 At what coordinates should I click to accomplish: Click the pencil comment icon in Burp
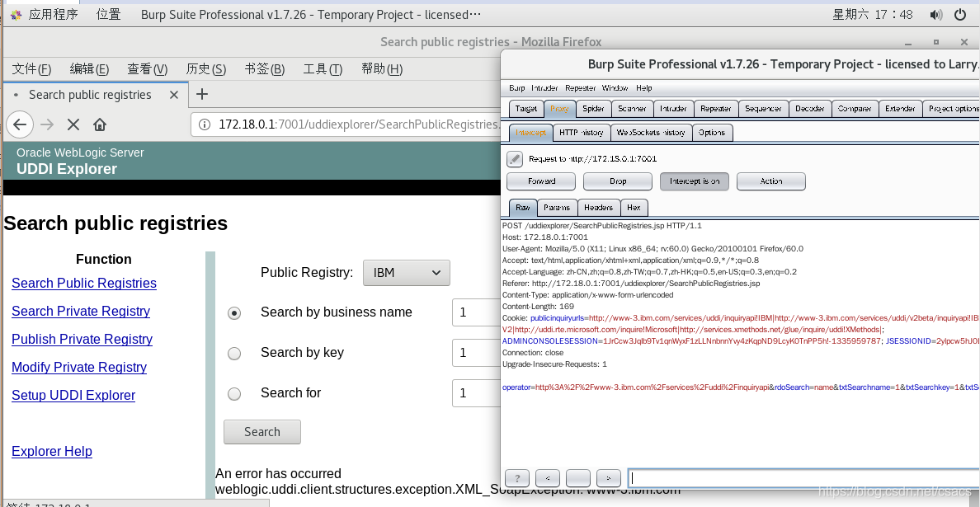point(515,158)
